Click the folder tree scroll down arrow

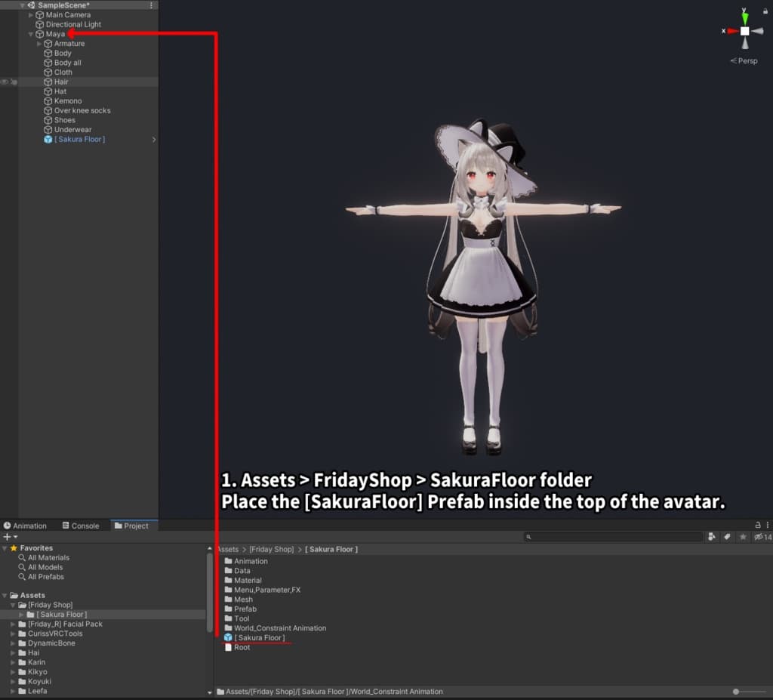click(x=210, y=692)
